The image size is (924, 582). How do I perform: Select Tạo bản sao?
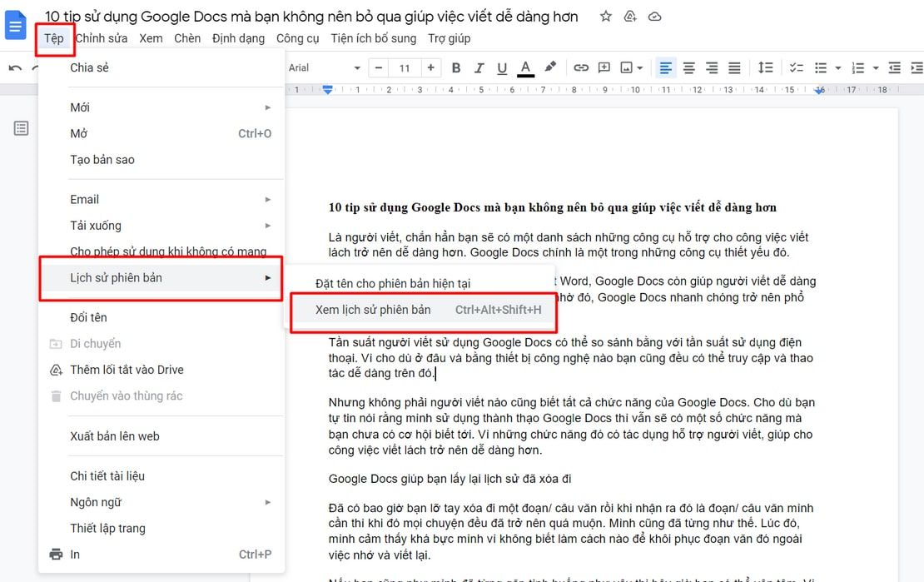pos(161,160)
